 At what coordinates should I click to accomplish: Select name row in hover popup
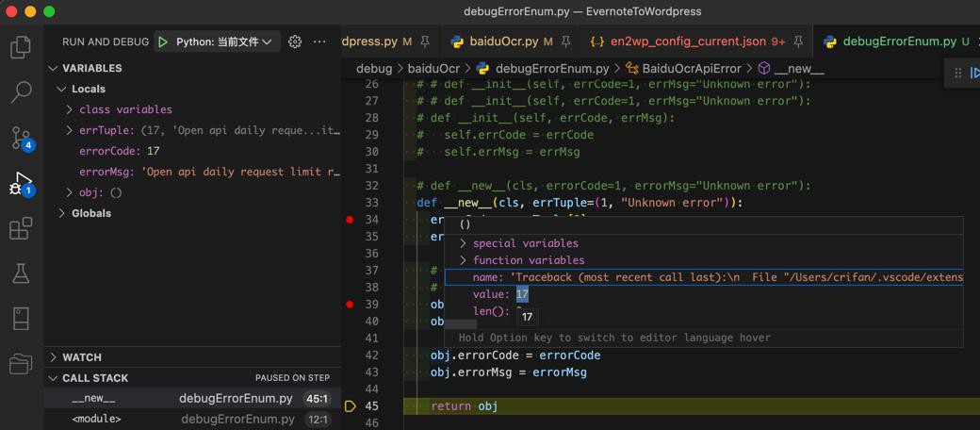pyautogui.click(x=704, y=277)
